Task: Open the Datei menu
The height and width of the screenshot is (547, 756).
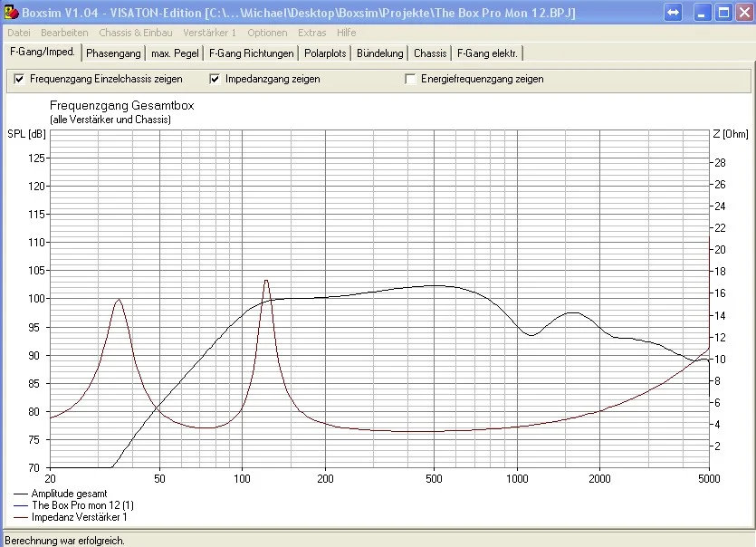Action: [x=17, y=33]
